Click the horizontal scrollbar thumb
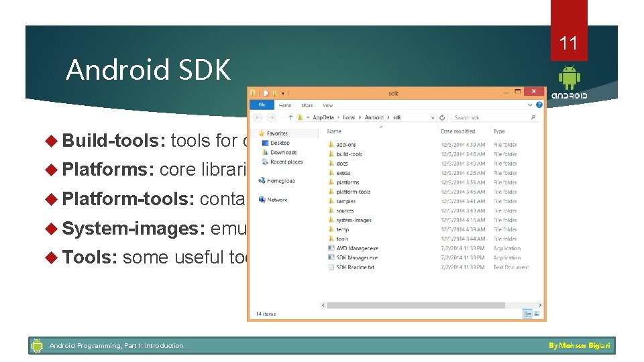This screenshot has height=362, width=644. pyautogui.click(x=416, y=306)
